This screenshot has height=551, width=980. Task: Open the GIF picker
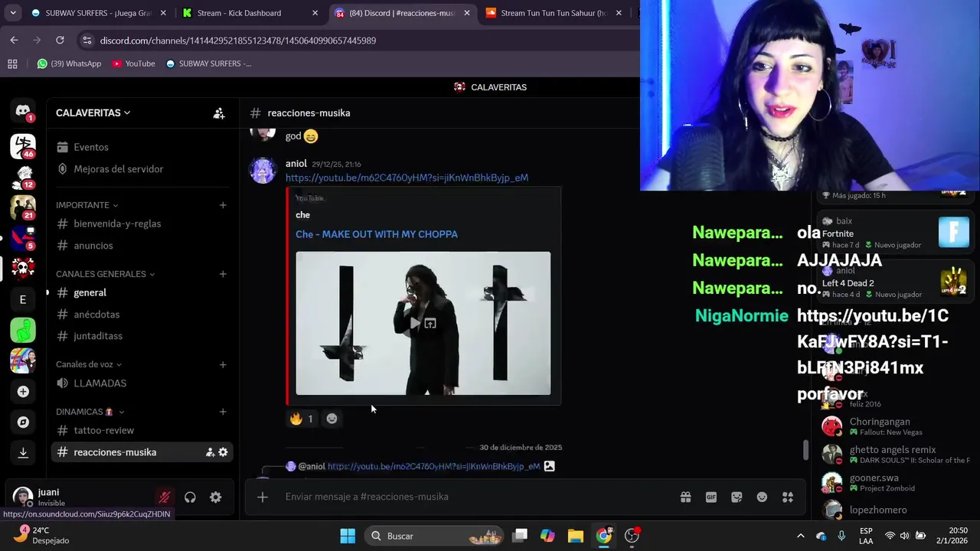pyautogui.click(x=711, y=497)
